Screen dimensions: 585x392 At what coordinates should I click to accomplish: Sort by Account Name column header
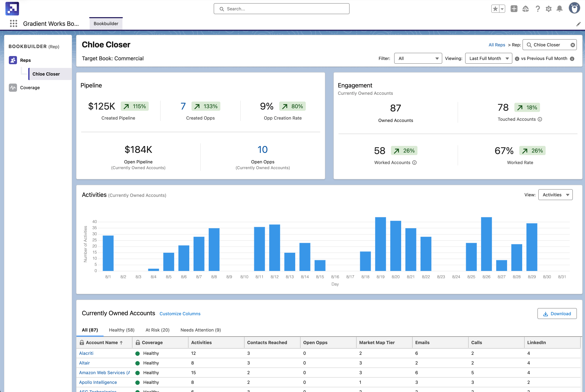(102, 343)
